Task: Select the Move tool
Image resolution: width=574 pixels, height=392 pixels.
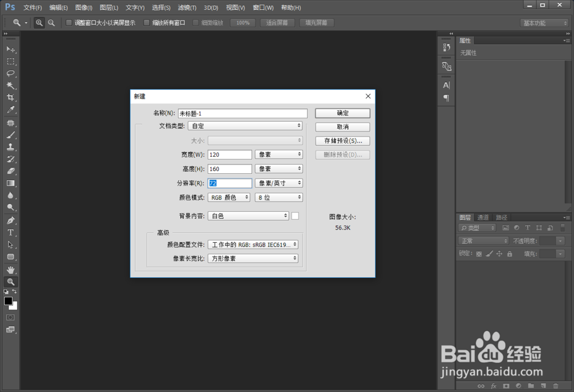Action: (x=10, y=50)
